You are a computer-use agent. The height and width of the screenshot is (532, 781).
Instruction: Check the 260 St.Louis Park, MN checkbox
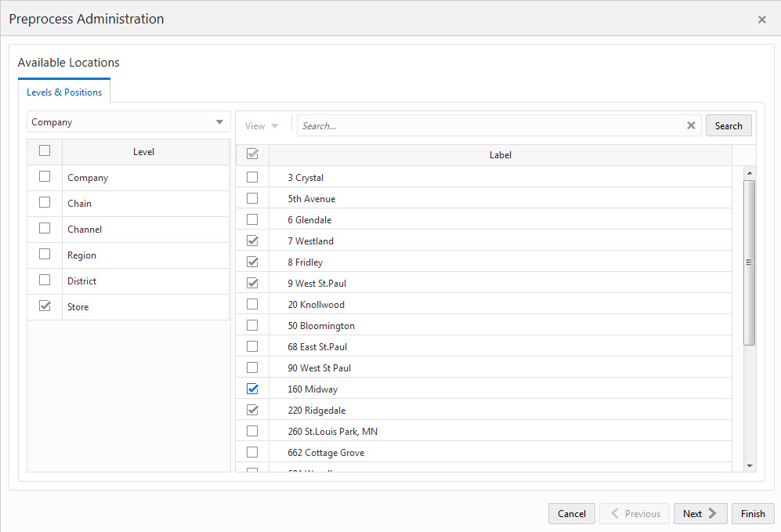pyautogui.click(x=252, y=431)
